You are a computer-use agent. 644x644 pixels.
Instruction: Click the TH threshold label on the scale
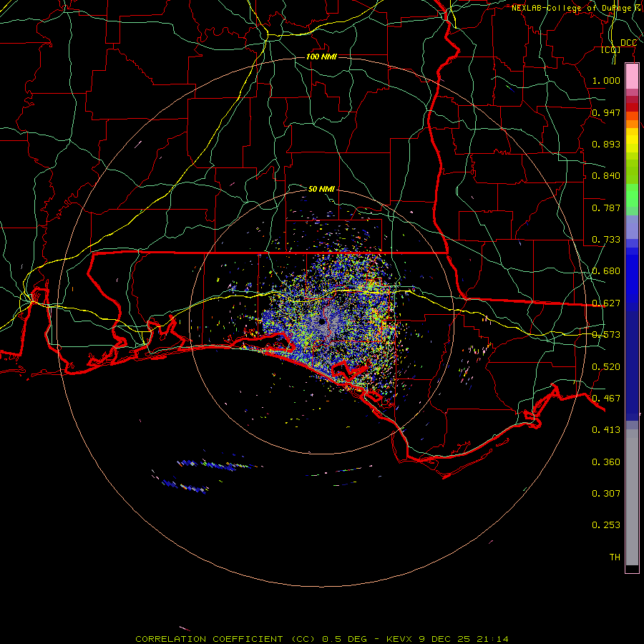coord(615,557)
